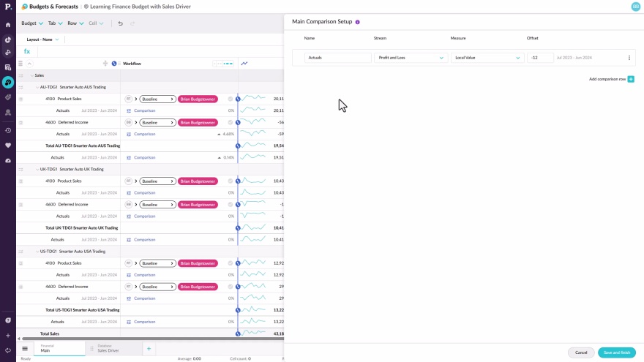Open the Measure dropdown showing Local Value
This screenshot has width=644, height=362.
(x=487, y=58)
